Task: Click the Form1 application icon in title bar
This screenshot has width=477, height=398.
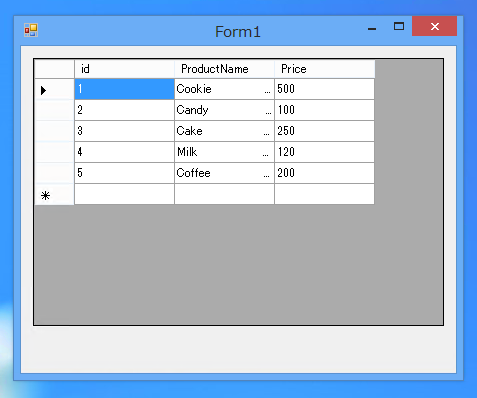Action: pyautogui.click(x=31, y=30)
